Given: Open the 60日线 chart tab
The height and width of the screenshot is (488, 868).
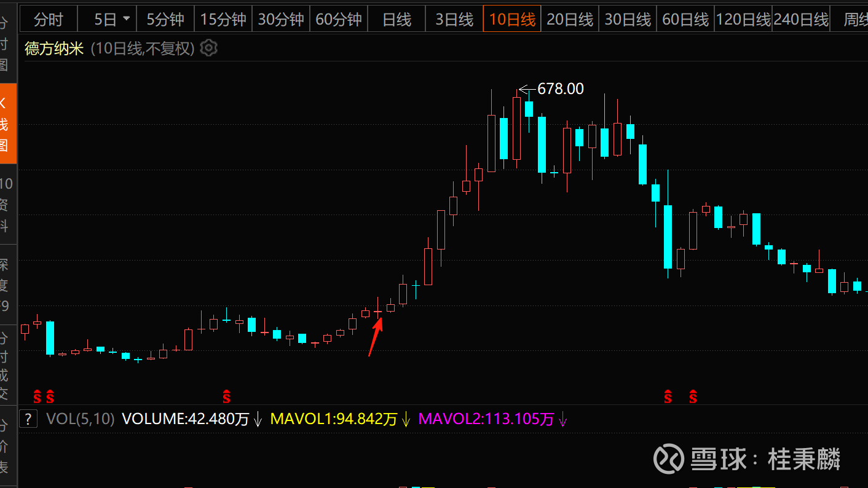Looking at the screenshot, I should 685,19.
